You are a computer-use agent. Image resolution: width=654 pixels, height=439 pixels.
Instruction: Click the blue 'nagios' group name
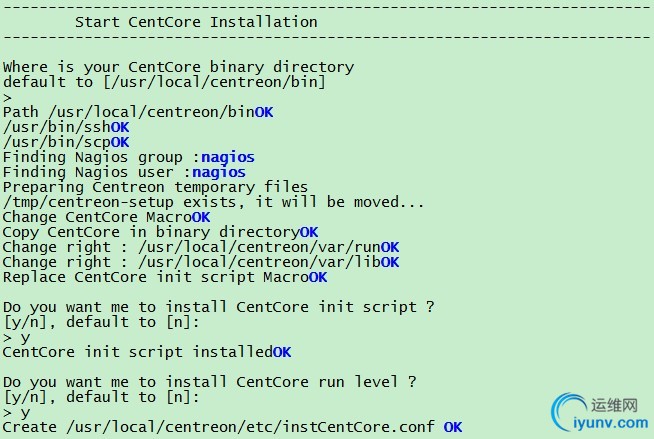tap(228, 157)
